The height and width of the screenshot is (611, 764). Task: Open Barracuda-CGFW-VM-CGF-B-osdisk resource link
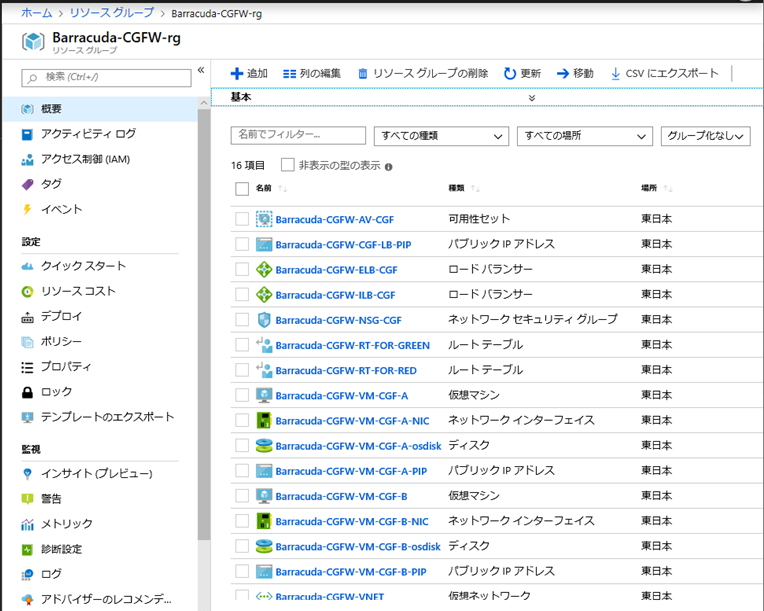point(358,547)
